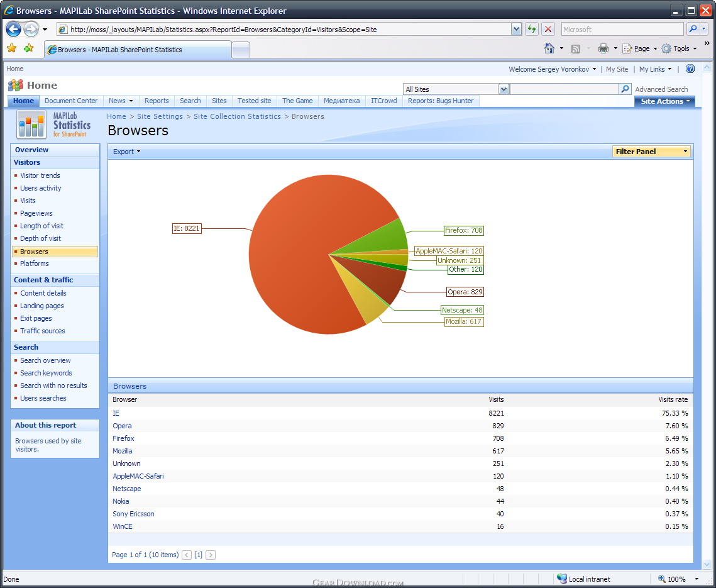Screen dimensions: 716x588
Task: Open the My Links dropdown
Action: coord(655,69)
